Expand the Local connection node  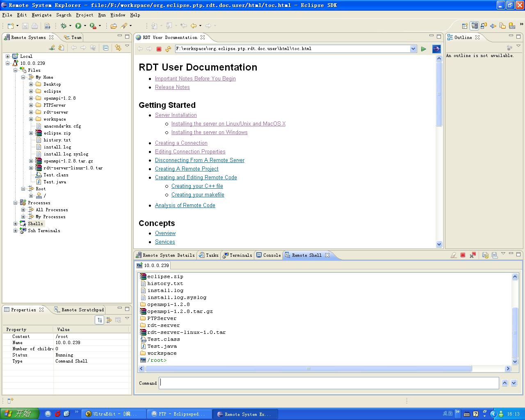[x=7, y=56]
